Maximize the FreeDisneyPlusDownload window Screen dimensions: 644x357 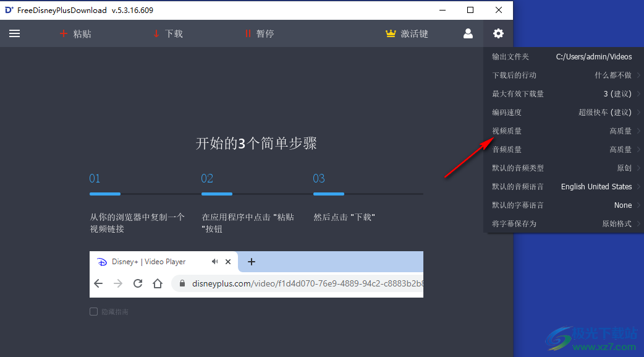[x=470, y=10]
